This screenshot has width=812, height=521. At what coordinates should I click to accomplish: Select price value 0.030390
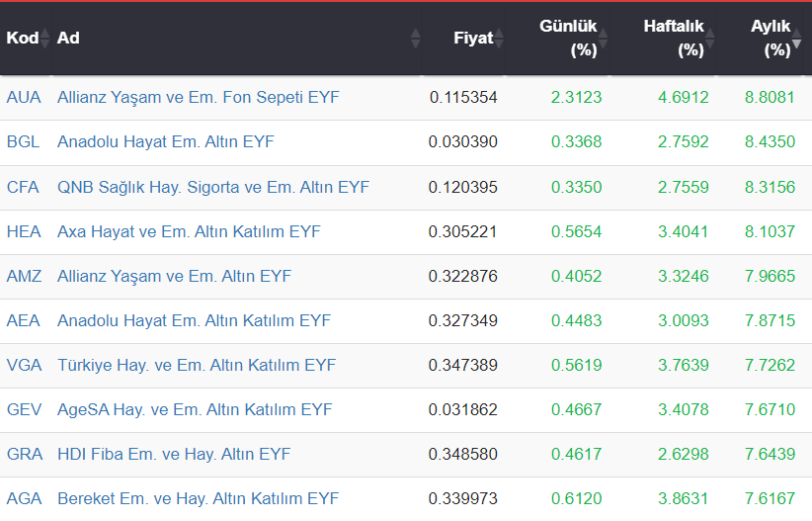463,142
